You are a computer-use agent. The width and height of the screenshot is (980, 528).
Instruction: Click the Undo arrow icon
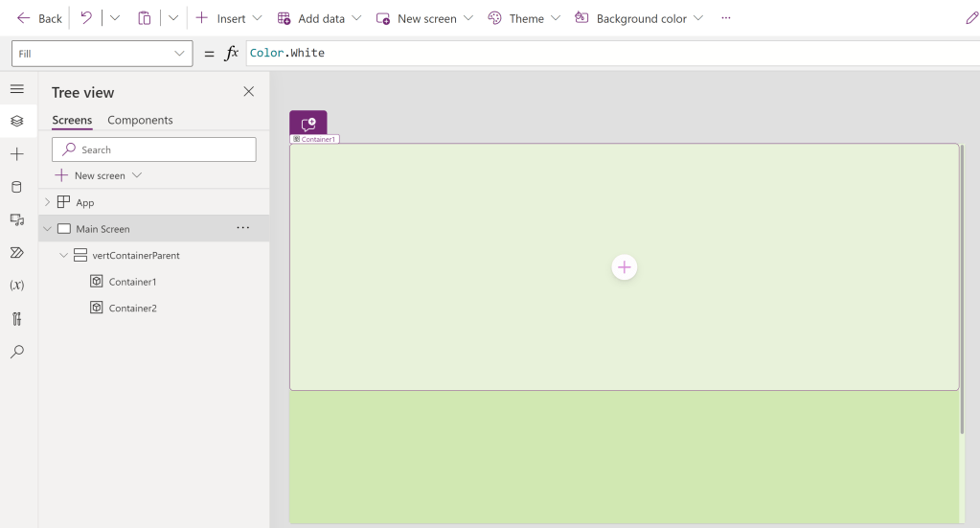click(86, 18)
